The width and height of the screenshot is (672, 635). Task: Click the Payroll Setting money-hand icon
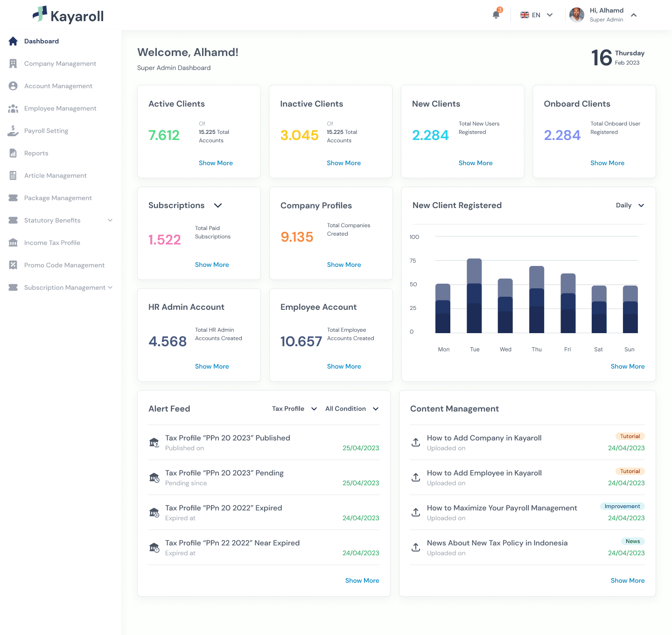(x=13, y=131)
